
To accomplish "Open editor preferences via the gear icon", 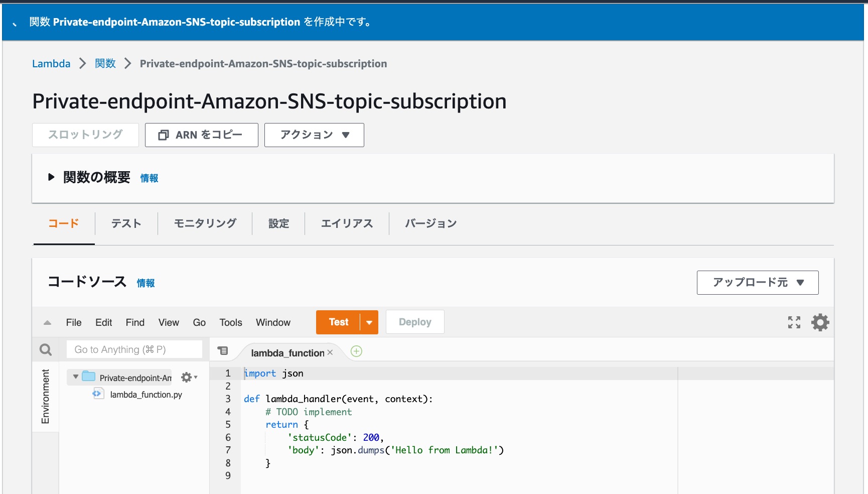I will (821, 322).
